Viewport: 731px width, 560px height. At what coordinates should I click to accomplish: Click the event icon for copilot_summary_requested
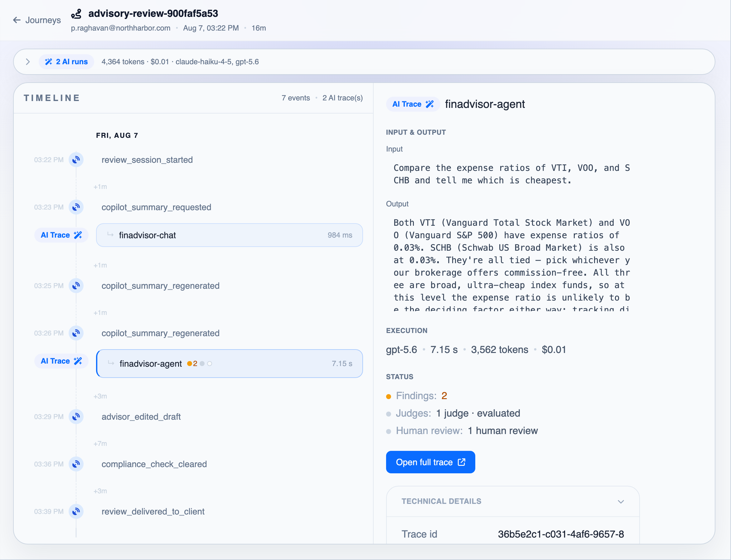[x=76, y=207]
